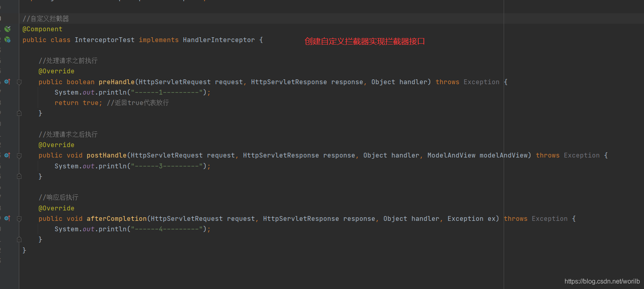This screenshot has width=644, height=289.
Task: Click the boolean return type of preHandle
Action: coord(81,82)
